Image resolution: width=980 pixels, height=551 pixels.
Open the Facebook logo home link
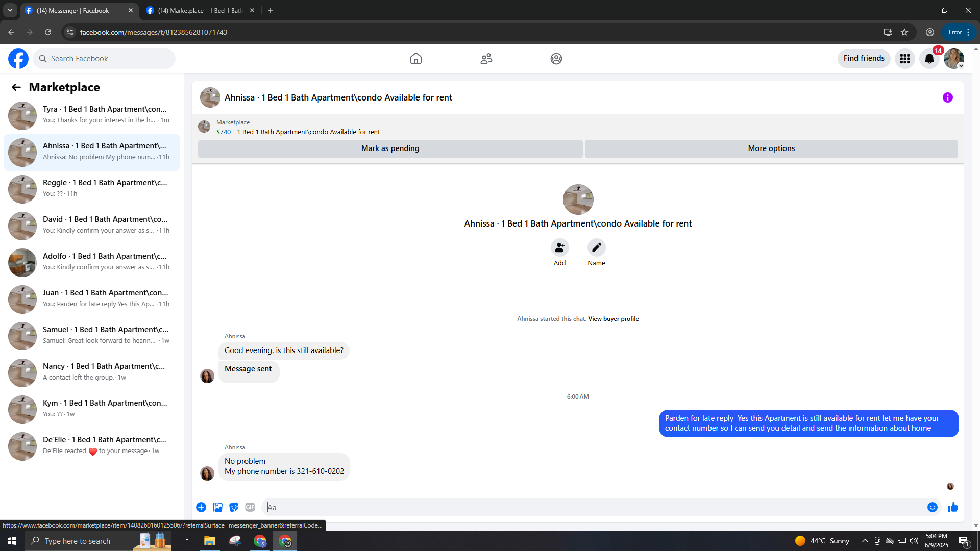coord(18,59)
